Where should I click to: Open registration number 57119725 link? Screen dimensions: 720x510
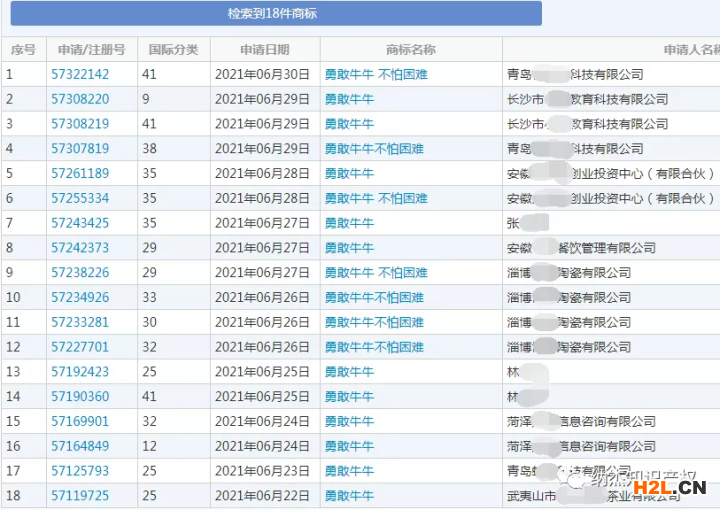80,496
